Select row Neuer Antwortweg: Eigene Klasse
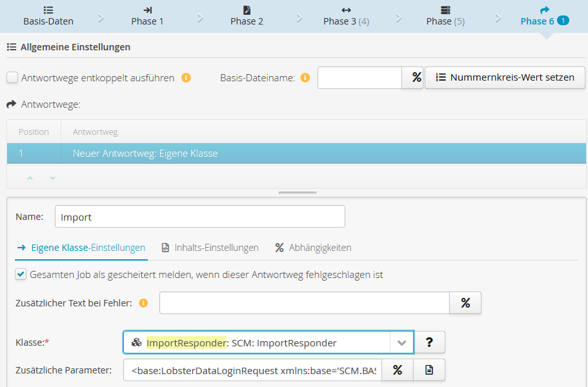The image size is (588, 387). tap(296, 154)
